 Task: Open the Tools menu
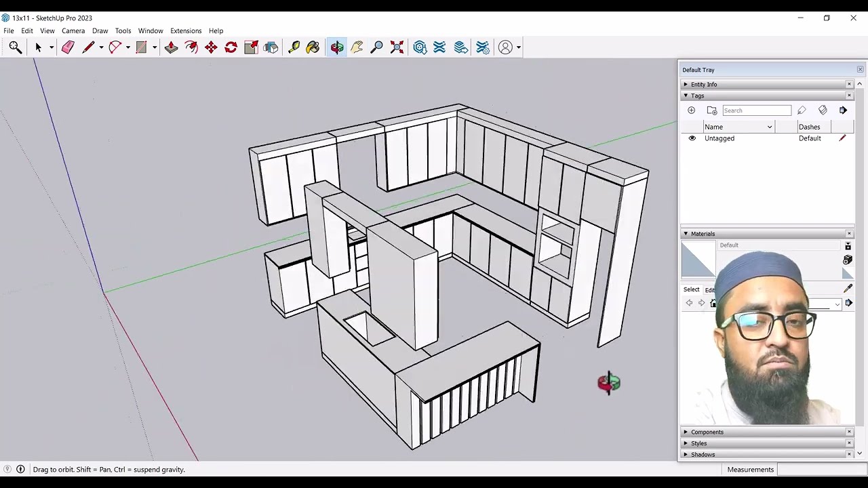123,30
